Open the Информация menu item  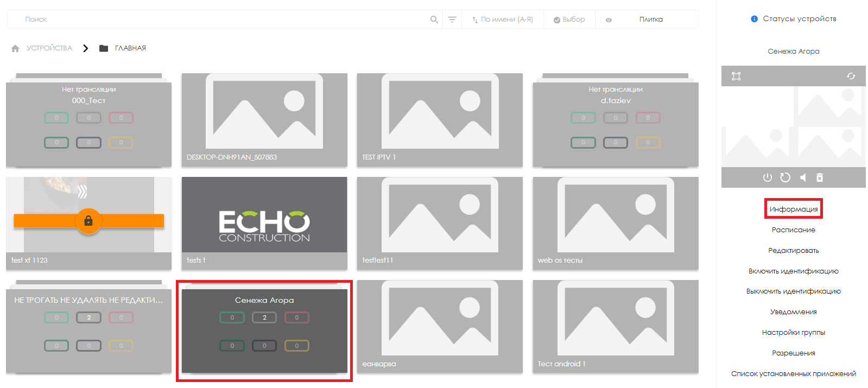tap(793, 209)
